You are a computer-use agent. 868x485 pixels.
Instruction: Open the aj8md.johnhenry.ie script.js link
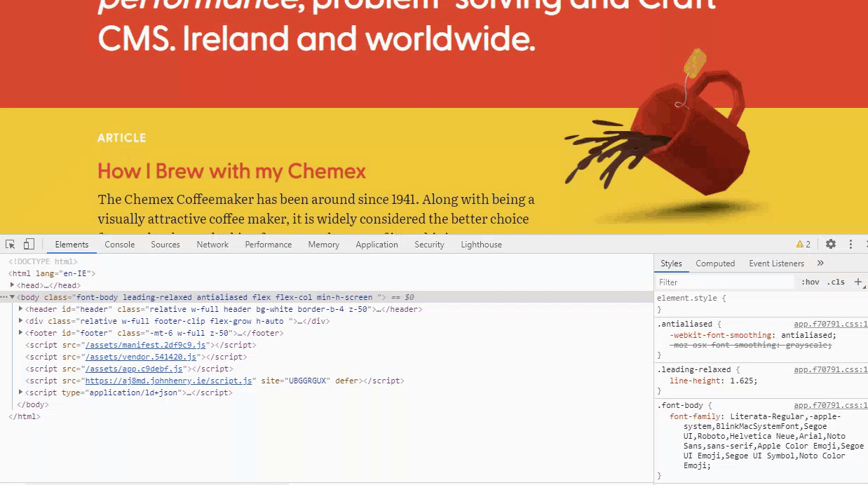pos(168,381)
